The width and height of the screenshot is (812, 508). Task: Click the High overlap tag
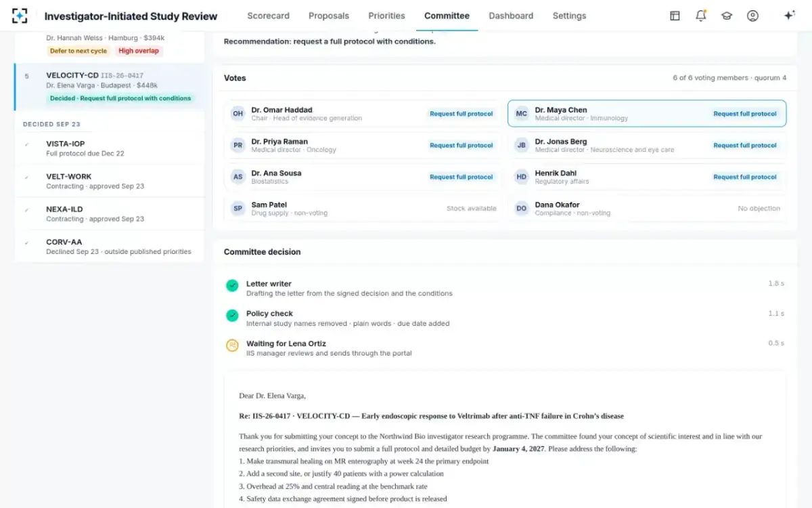coord(139,51)
